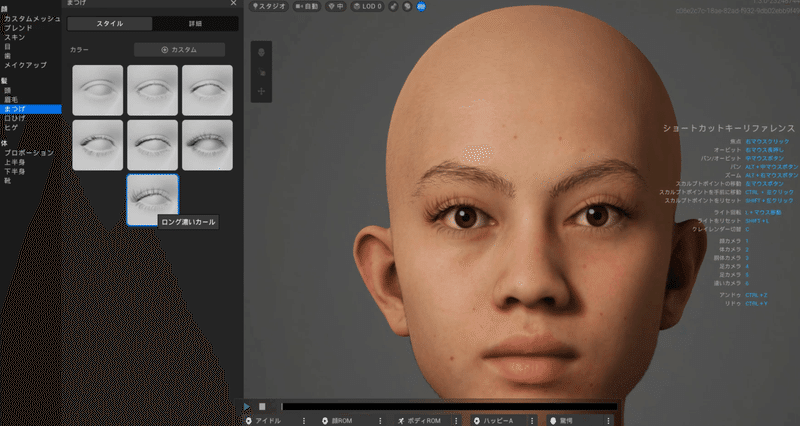Select first eyelash style thumbnail in top row

97,90
